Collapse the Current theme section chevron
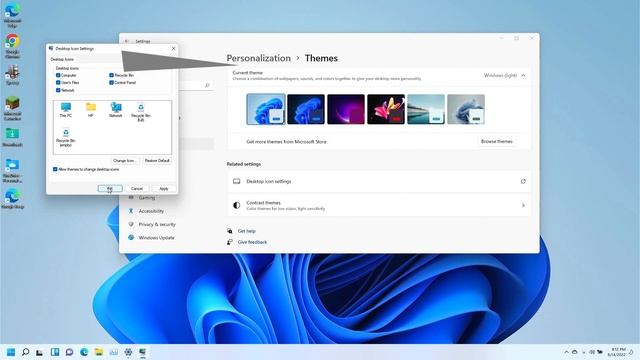This screenshot has height=360, width=640. (x=523, y=76)
